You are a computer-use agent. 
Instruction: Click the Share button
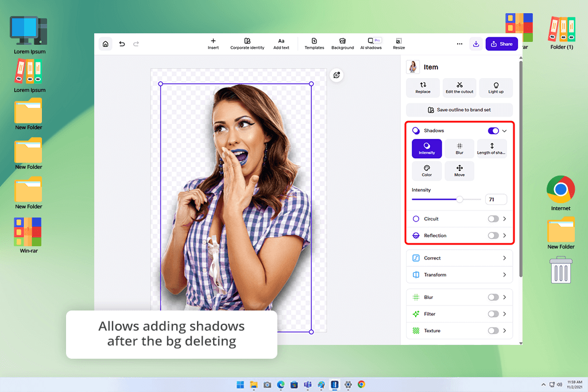coord(502,44)
